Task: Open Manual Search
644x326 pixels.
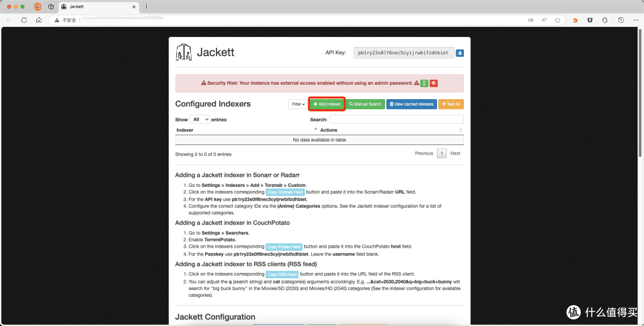Action: 365,104
